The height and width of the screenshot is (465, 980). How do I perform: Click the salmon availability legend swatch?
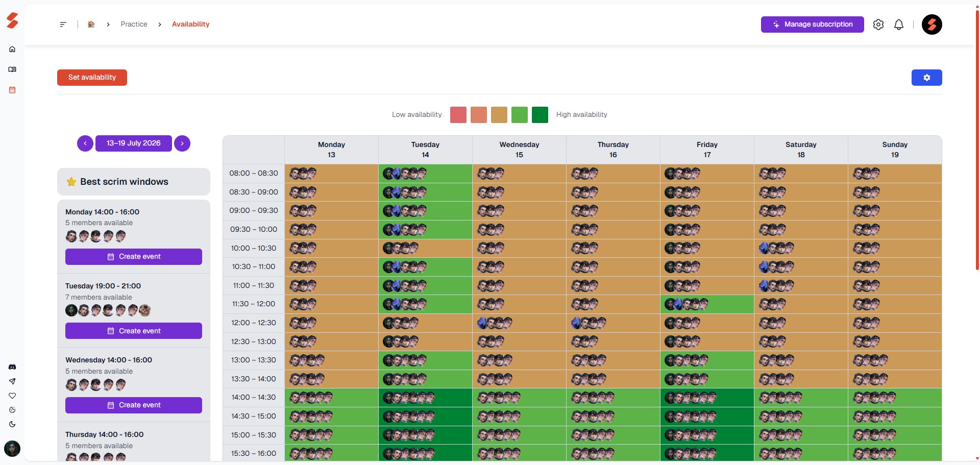pos(479,115)
